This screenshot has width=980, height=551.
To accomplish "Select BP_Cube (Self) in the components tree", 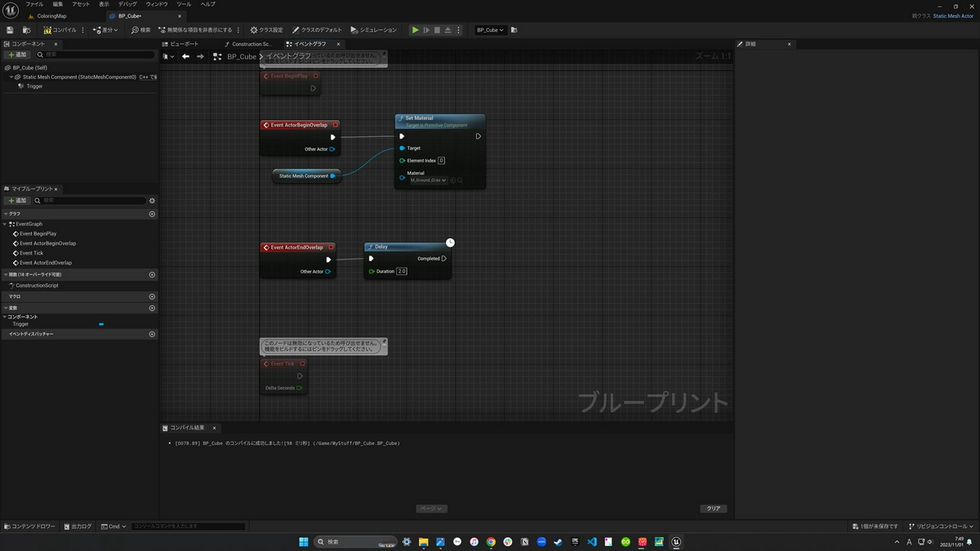I will click(30, 68).
